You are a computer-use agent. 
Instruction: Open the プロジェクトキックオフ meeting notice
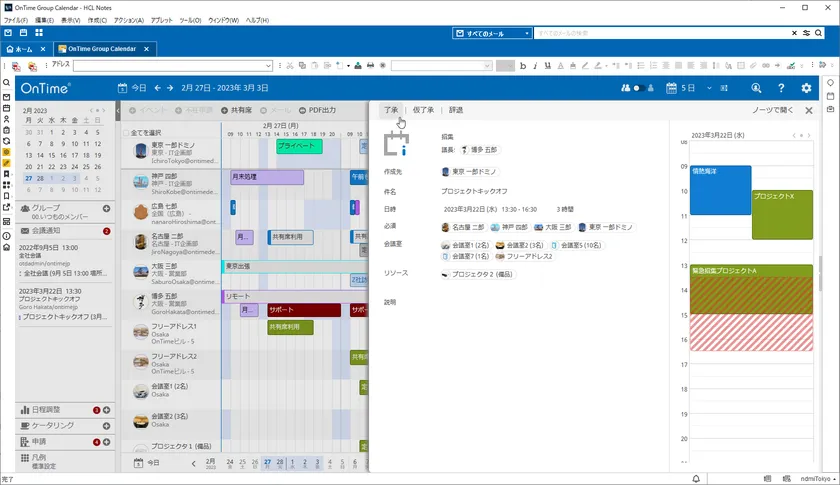point(64,304)
